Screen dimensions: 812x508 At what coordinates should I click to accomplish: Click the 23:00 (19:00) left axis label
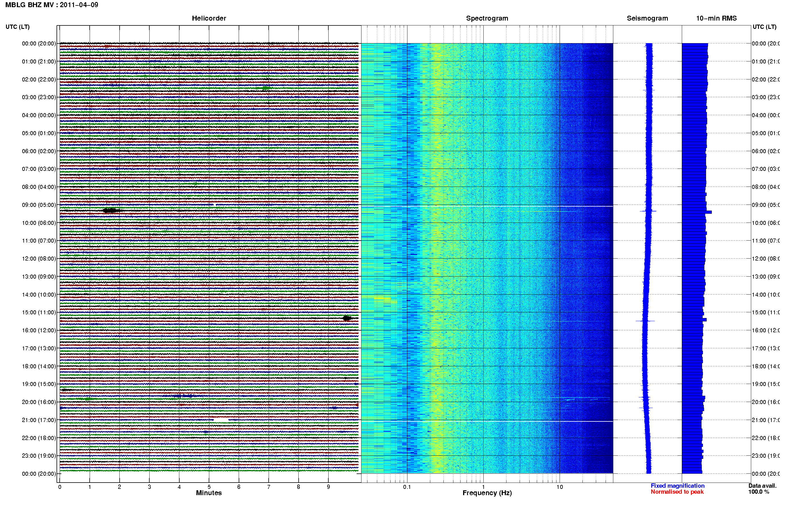tap(39, 456)
